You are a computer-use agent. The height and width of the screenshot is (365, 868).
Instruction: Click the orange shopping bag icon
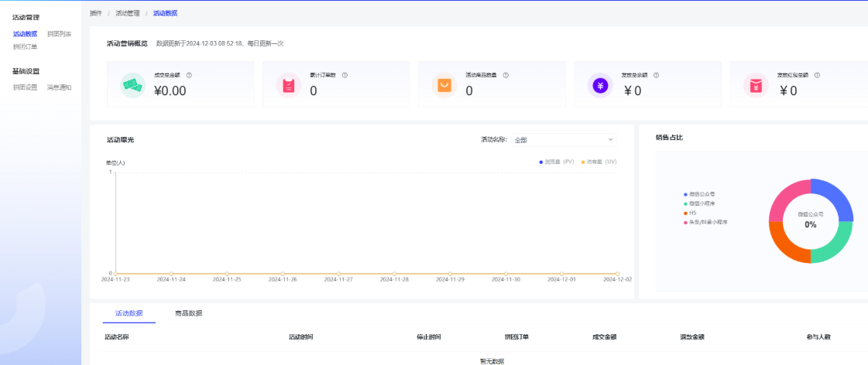click(x=444, y=85)
